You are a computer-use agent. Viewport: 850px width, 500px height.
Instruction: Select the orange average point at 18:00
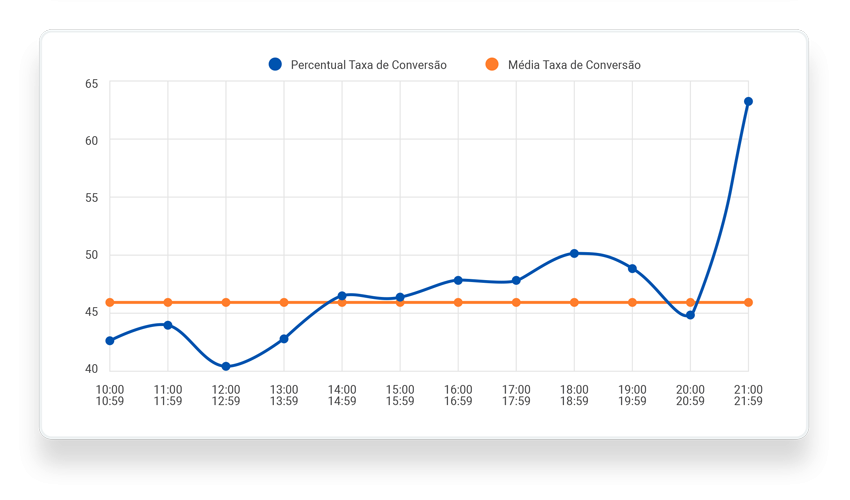(574, 302)
